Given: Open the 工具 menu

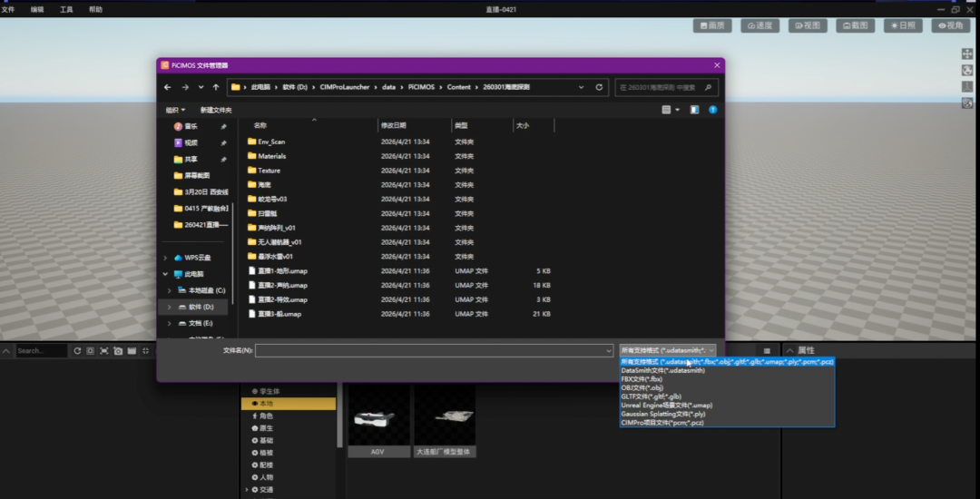Looking at the screenshot, I should [66, 9].
